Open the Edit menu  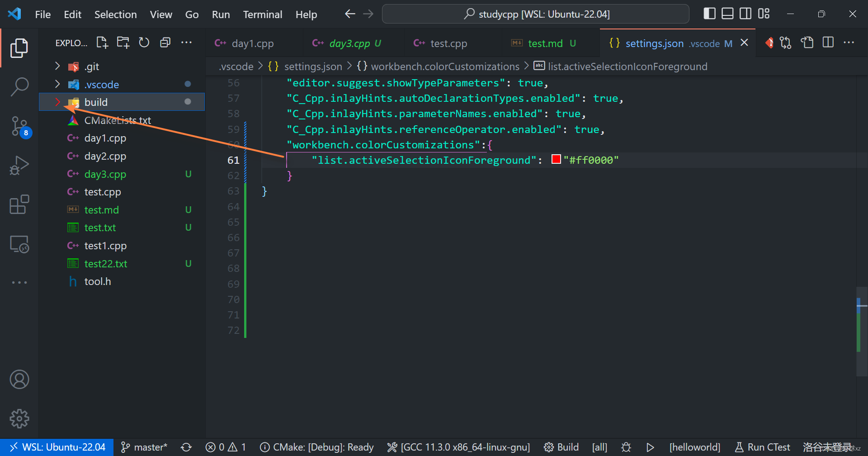tap(72, 14)
